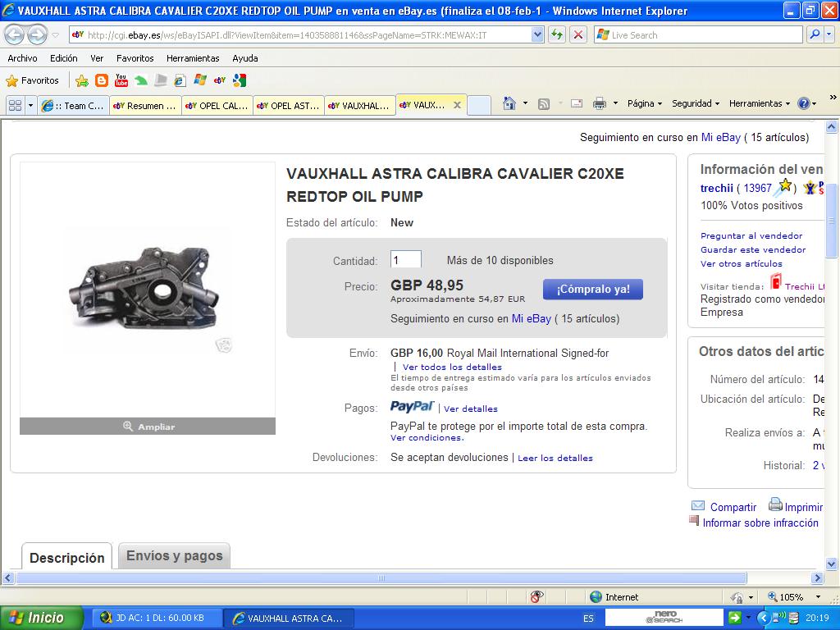Open the Ver menu
The height and width of the screenshot is (630, 840).
pos(97,58)
